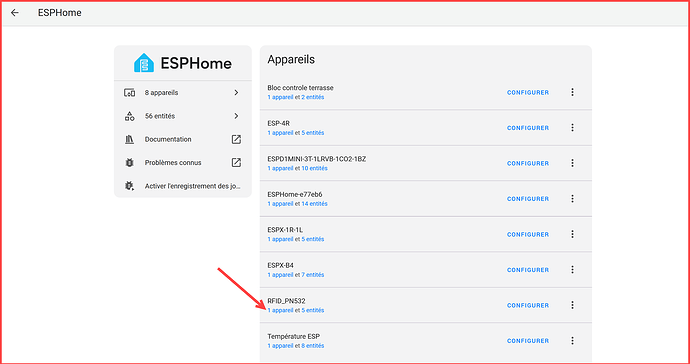Open three-dot menu for Température ESP
The image size is (690, 364).
[x=573, y=341]
